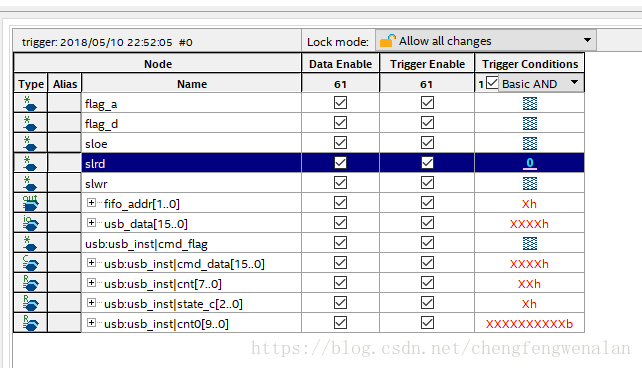Edit usb_data trigger condition XXXXh
The height and width of the screenshot is (368, 642).
point(529,224)
